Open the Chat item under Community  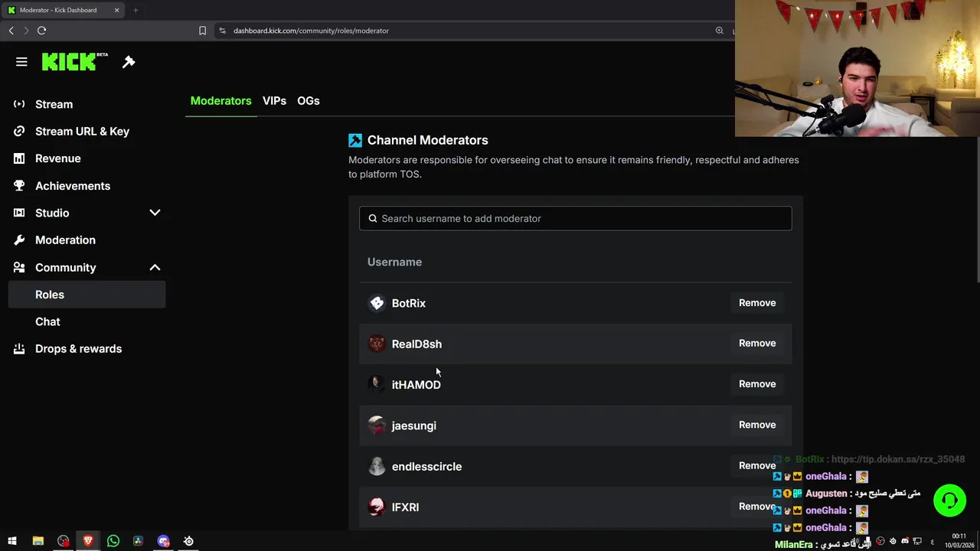[47, 322]
